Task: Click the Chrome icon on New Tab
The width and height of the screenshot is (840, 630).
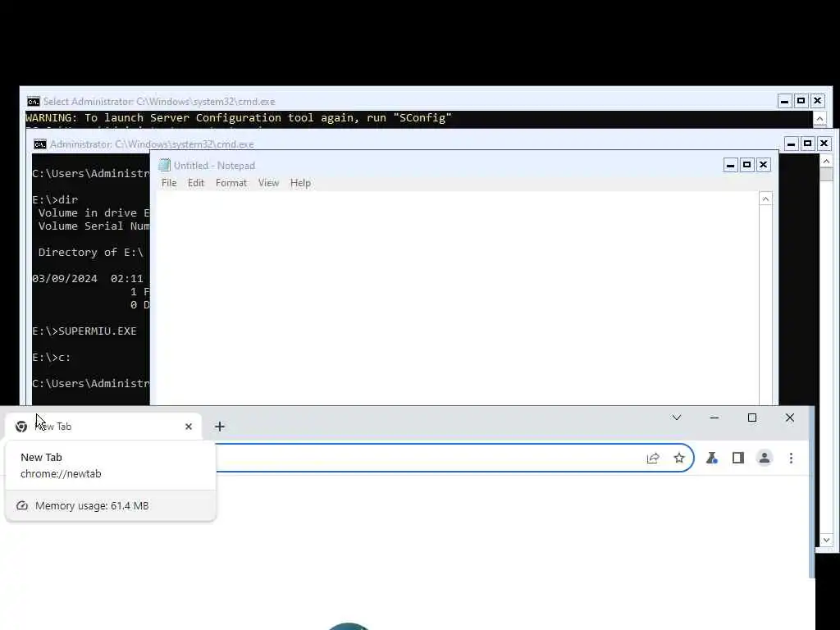Action: 21,427
